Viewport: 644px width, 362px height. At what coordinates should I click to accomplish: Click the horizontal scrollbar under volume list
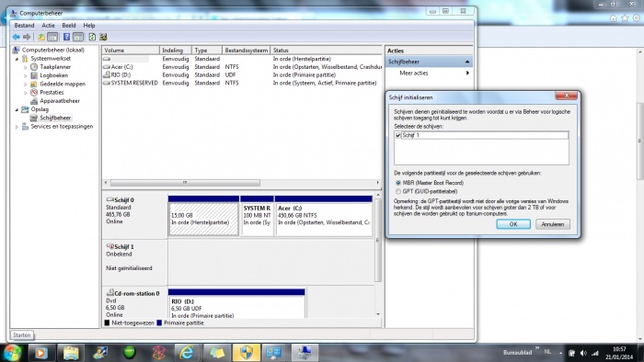click(185, 183)
